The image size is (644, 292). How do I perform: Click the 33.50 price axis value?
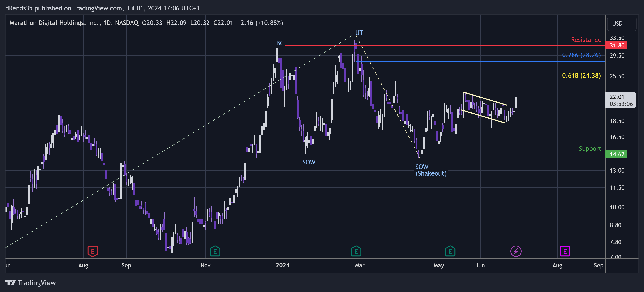pyautogui.click(x=617, y=38)
